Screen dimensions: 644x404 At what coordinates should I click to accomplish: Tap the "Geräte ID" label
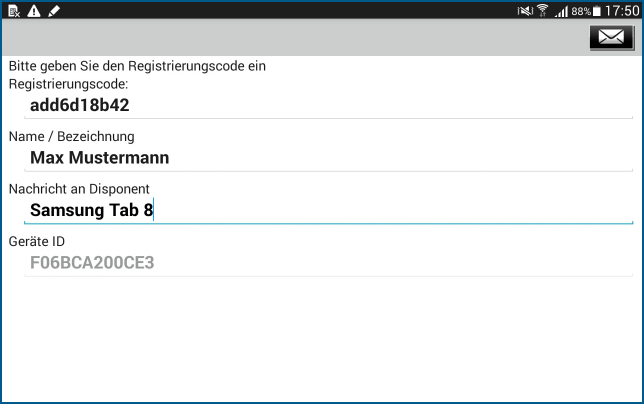[36, 242]
